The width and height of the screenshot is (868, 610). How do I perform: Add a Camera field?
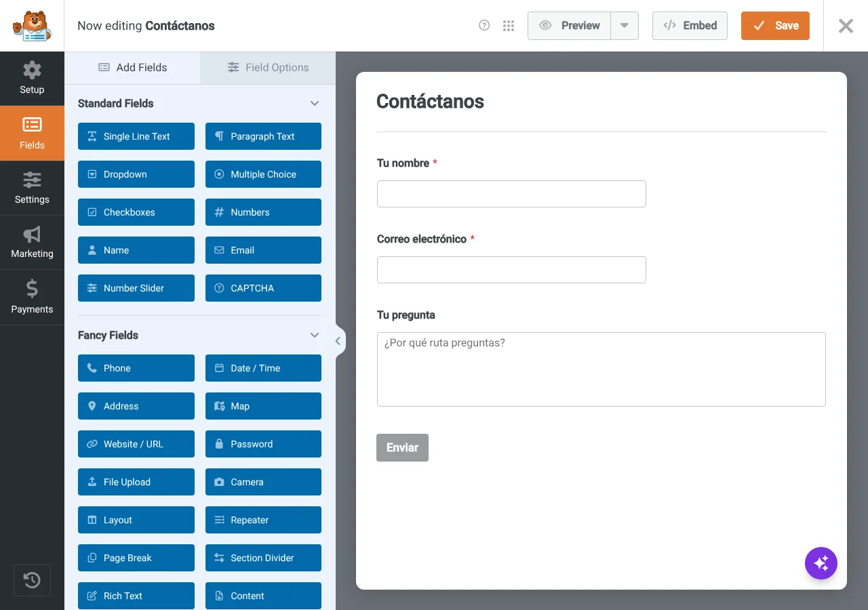click(x=263, y=482)
